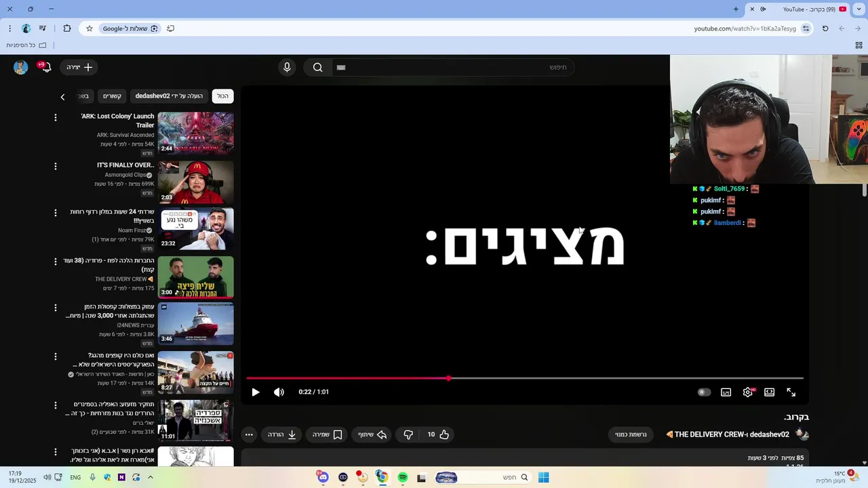Open options for the 8:27 כאן חדשות video
This screenshot has height=488, width=868.
pos(56,357)
